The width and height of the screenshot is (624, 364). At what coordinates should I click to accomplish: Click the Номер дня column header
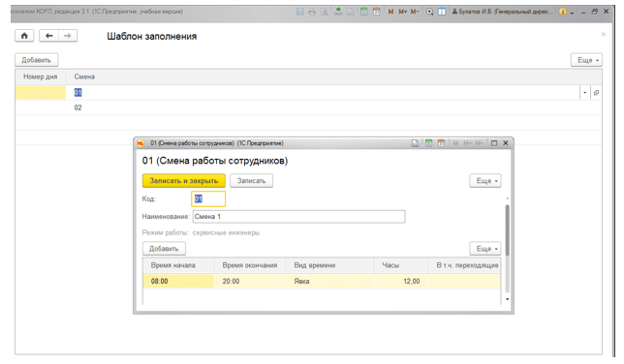[x=40, y=76]
